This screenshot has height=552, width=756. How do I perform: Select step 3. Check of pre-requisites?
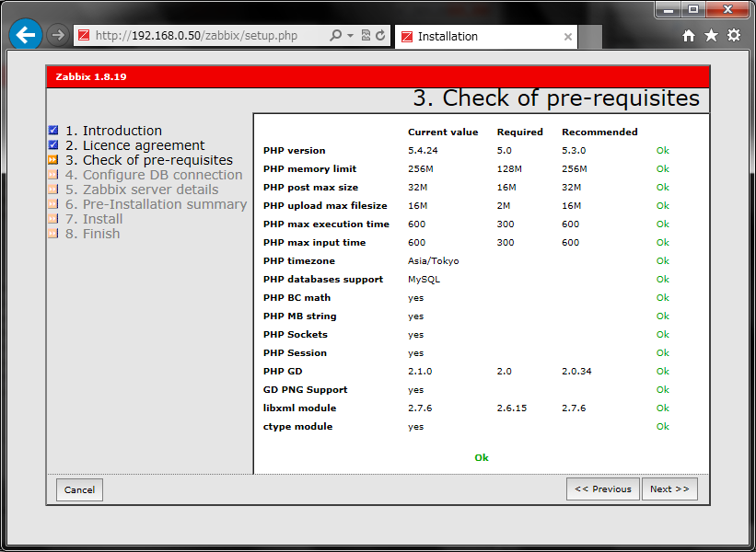149,160
